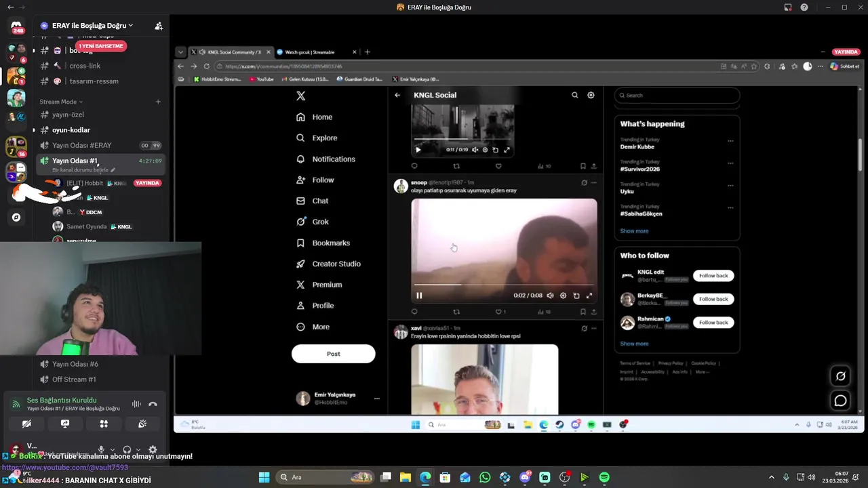Image resolution: width=868 pixels, height=488 pixels.
Task: Open Notifications in the X sidebar
Action: coord(326,159)
